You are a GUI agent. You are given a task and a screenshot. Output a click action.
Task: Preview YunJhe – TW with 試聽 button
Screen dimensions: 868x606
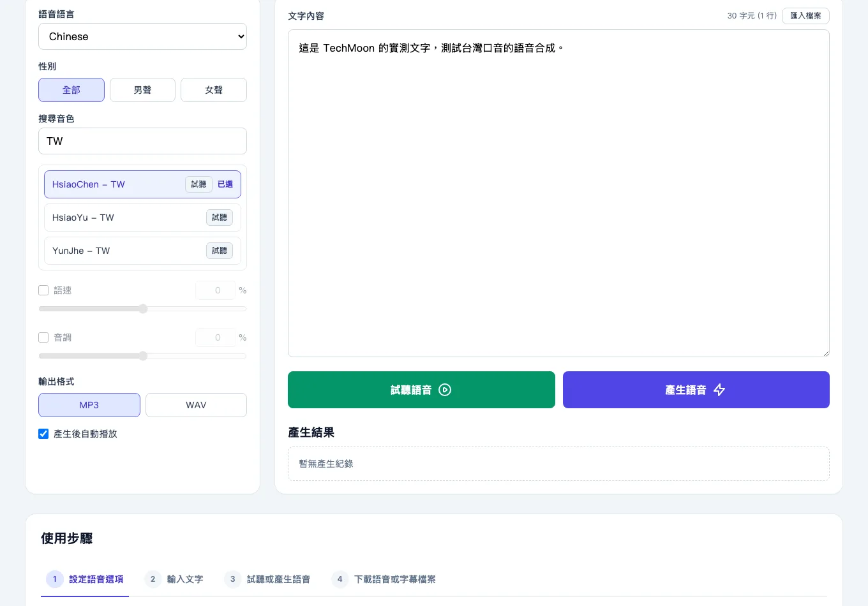tap(220, 251)
